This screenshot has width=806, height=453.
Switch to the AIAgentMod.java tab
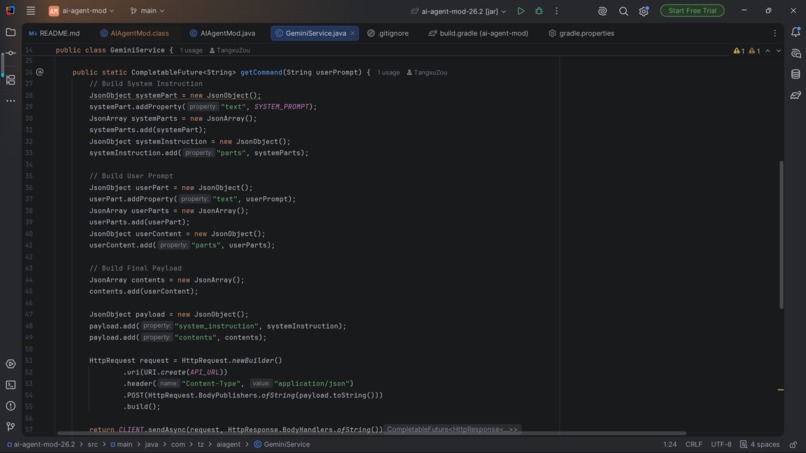[222, 33]
